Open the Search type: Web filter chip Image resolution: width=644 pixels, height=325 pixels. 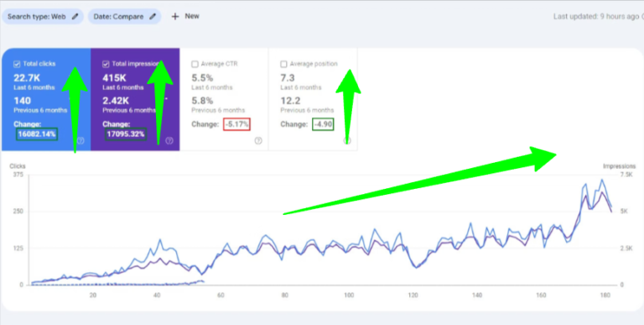43,17
